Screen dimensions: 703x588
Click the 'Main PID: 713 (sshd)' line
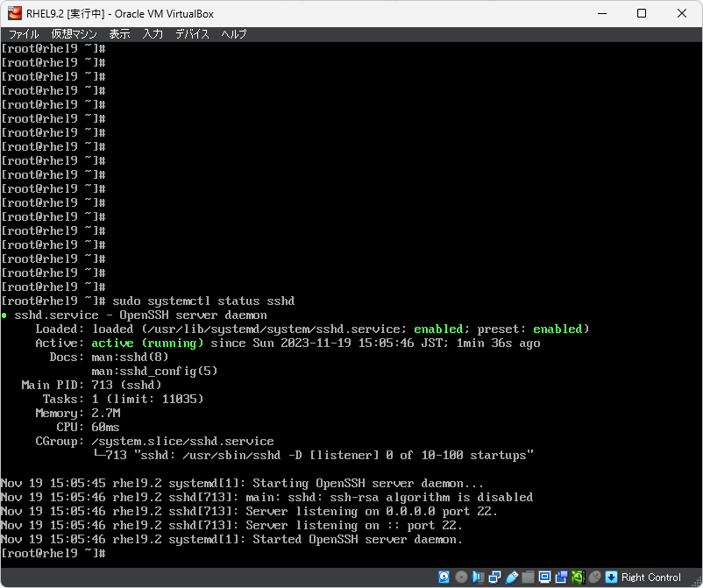91,385
